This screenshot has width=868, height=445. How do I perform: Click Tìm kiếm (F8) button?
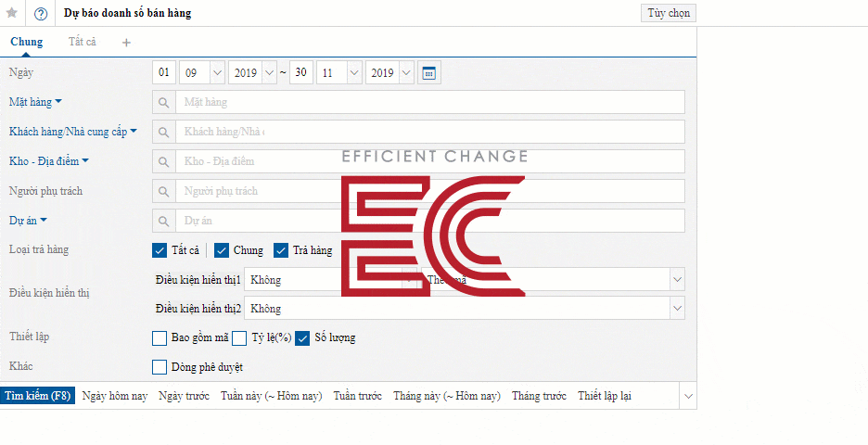(38, 396)
